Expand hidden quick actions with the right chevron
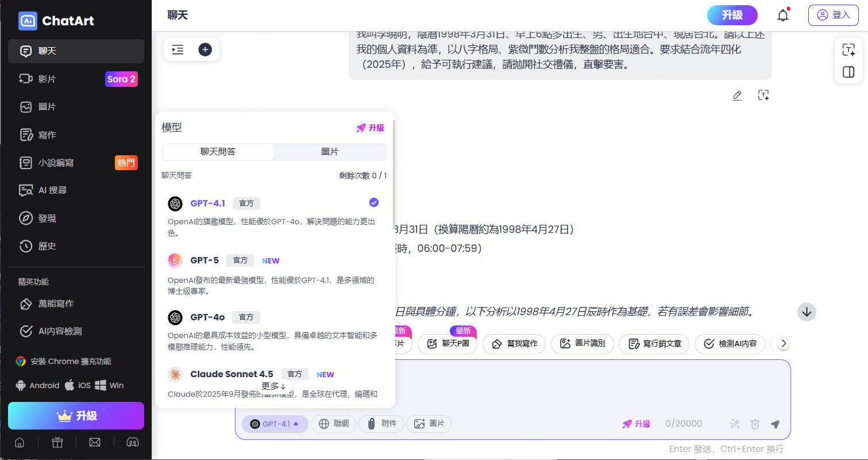 point(782,343)
